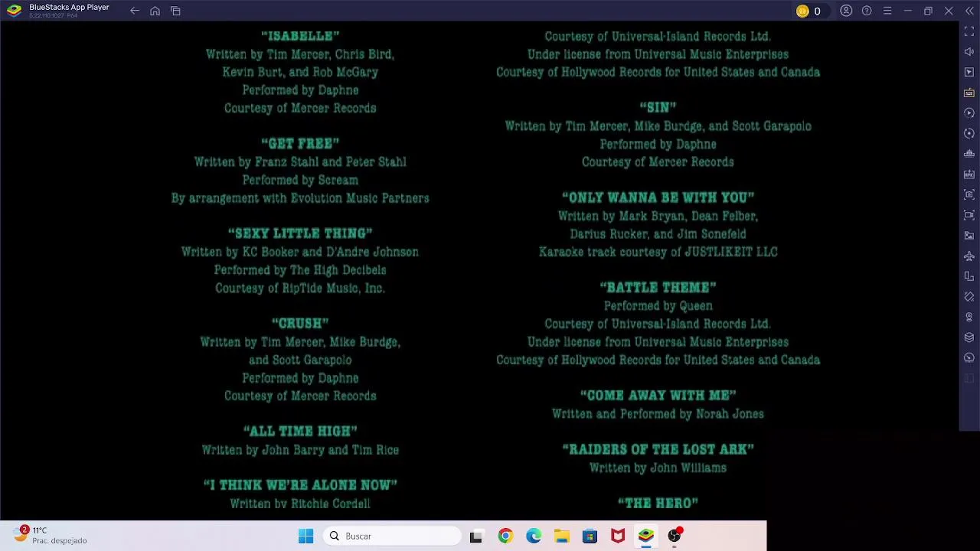Viewport: 980px width, 551px height.
Task: Click the Buscar taskbar search box
Action: [x=393, y=536]
